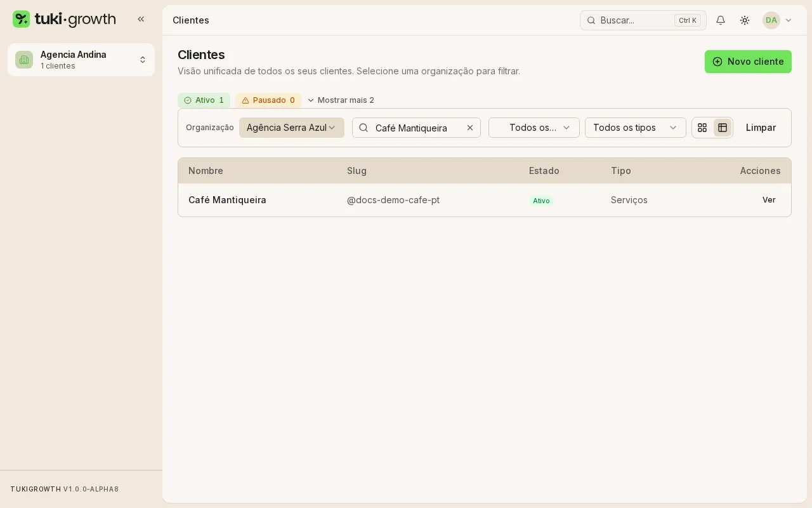Viewport: 812px width, 508px height.
Task: Open Café Mantiqueira row name
Action: click(x=227, y=200)
